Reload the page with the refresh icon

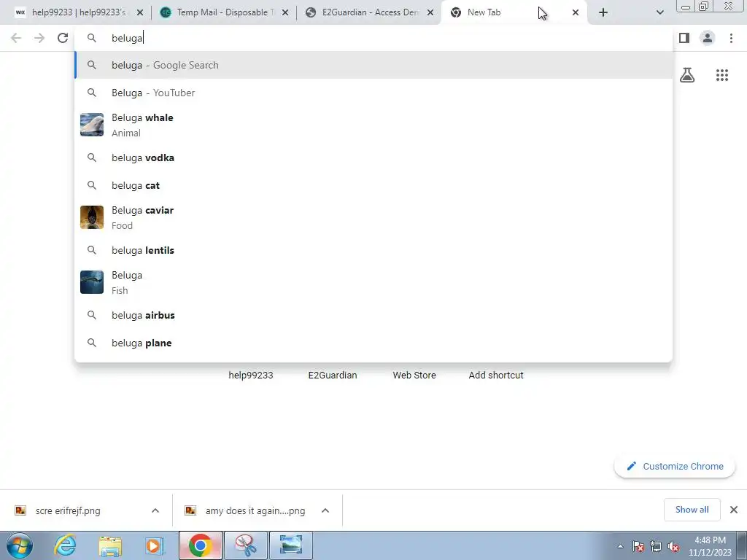(63, 38)
